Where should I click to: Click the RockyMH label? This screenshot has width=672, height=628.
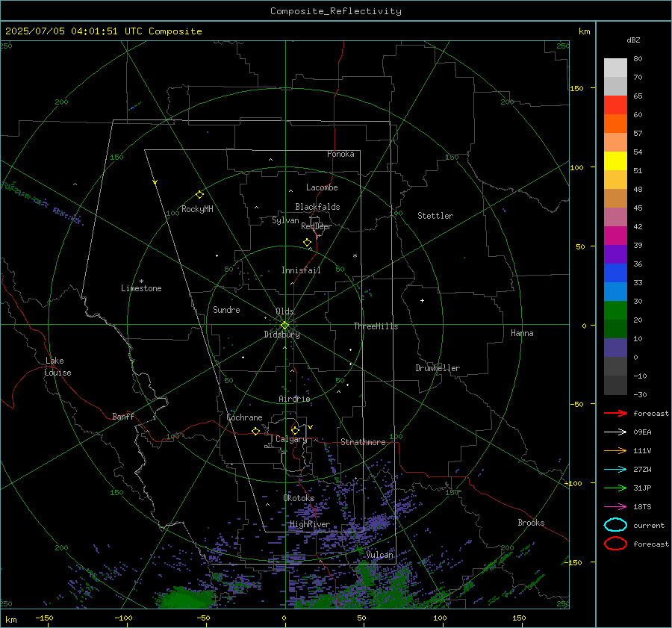[x=197, y=209]
